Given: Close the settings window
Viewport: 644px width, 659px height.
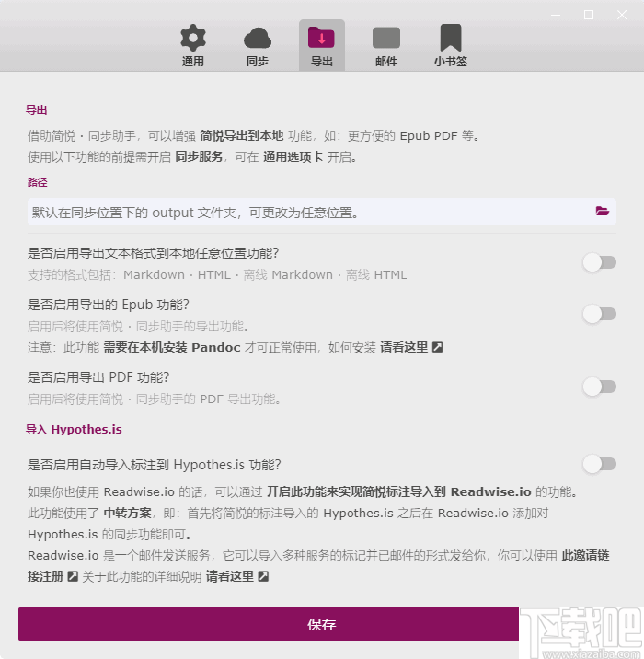Looking at the screenshot, I should pyautogui.click(x=622, y=15).
